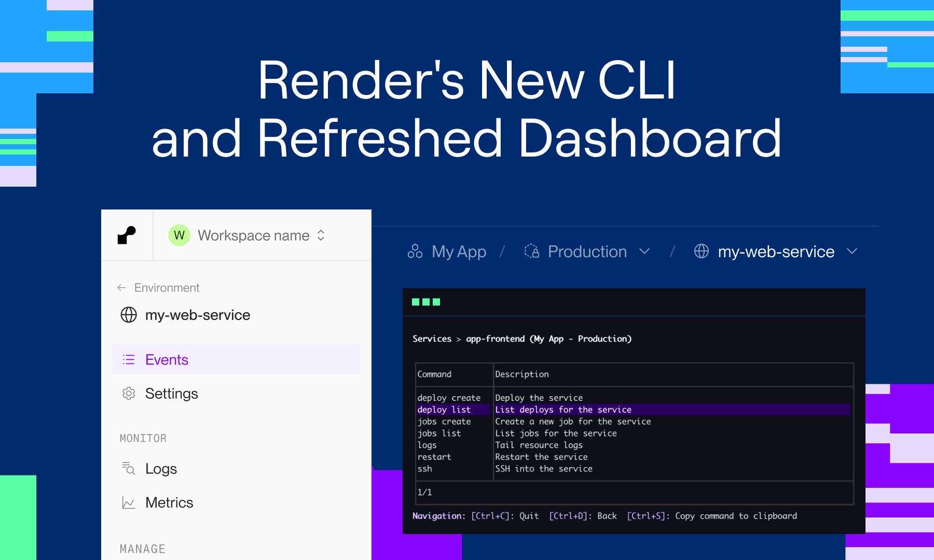Open the Events menu item

click(x=236, y=359)
